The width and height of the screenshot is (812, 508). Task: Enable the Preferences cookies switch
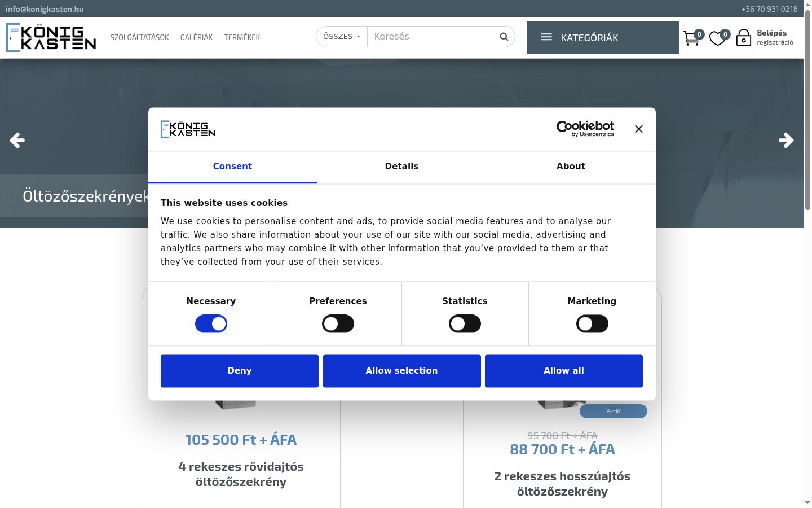[x=338, y=324]
